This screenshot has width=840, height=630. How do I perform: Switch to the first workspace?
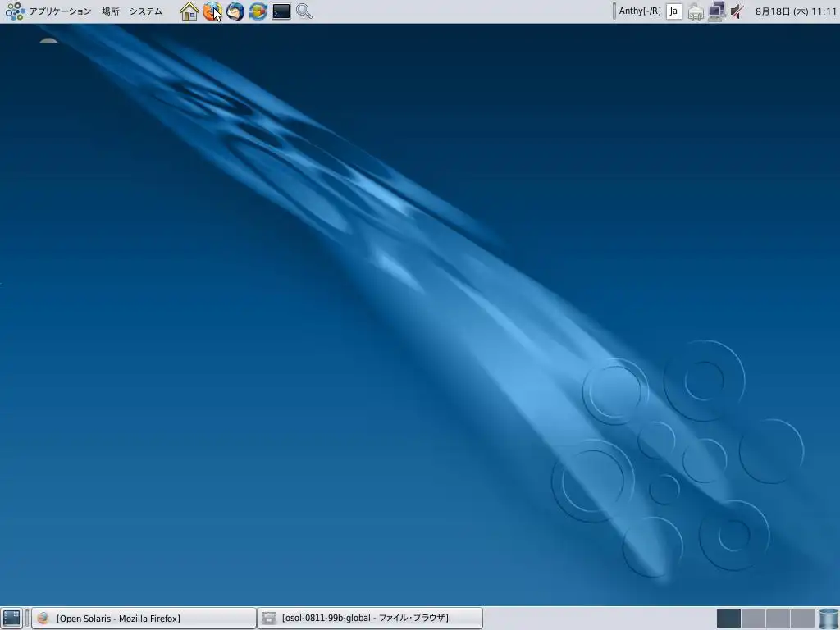[728, 619]
